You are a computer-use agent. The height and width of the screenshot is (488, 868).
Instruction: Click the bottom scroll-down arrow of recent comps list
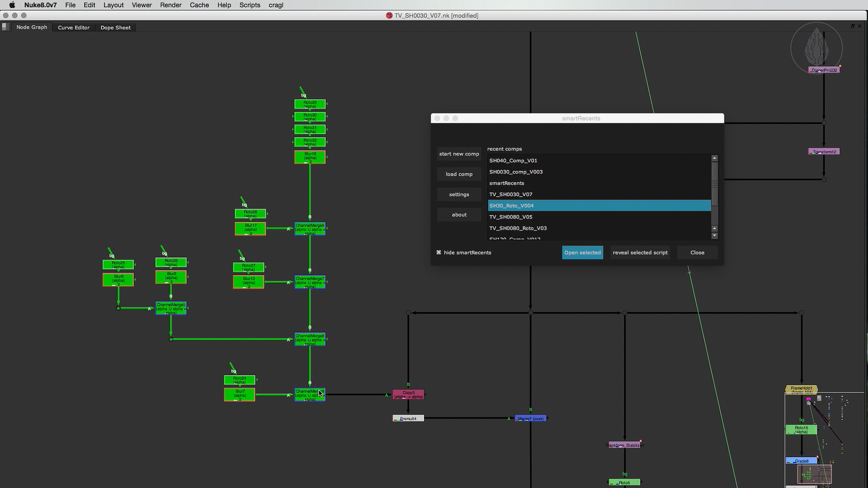point(714,235)
